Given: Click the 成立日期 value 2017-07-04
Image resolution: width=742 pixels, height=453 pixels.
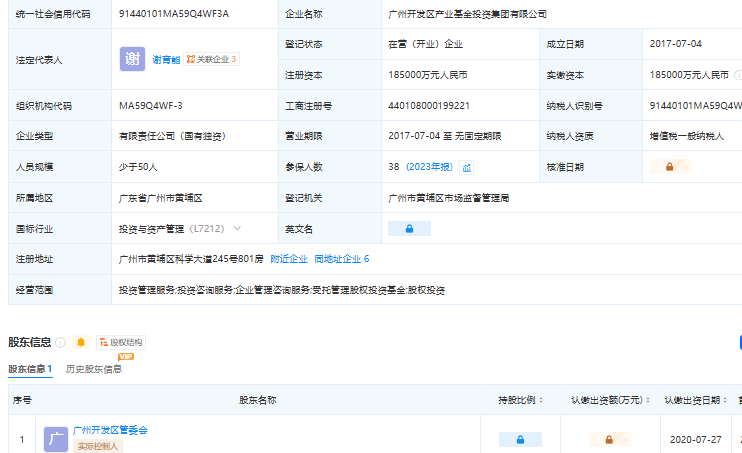Looking at the screenshot, I should 676,44.
